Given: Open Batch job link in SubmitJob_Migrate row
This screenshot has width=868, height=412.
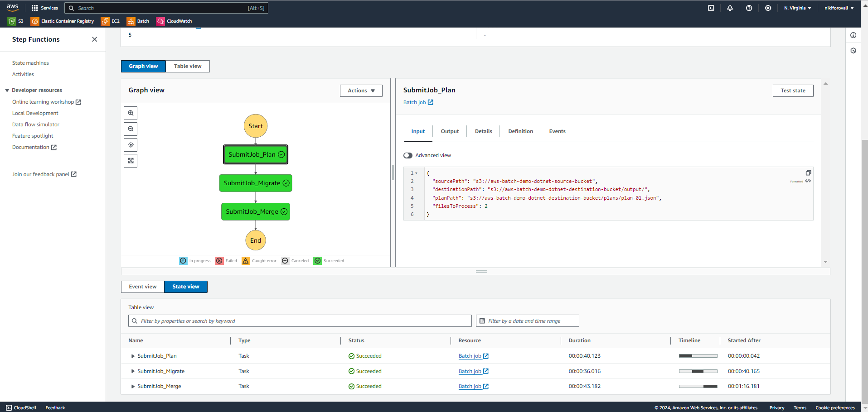Looking at the screenshot, I should click(x=473, y=371).
